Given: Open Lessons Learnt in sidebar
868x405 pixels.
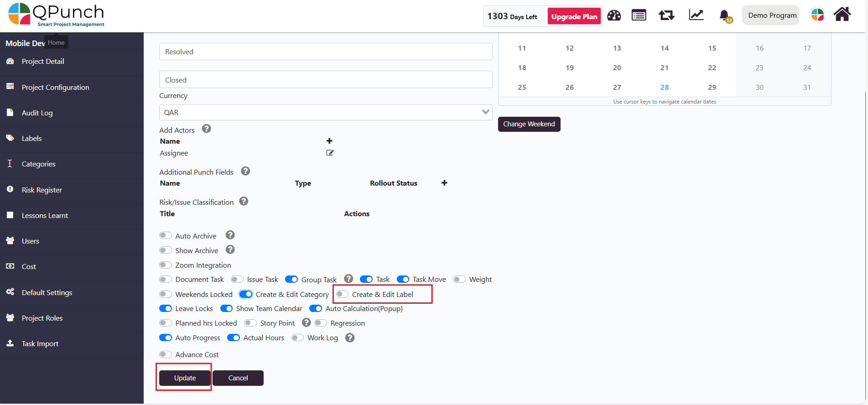Looking at the screenshot, I should pos(45,215).
